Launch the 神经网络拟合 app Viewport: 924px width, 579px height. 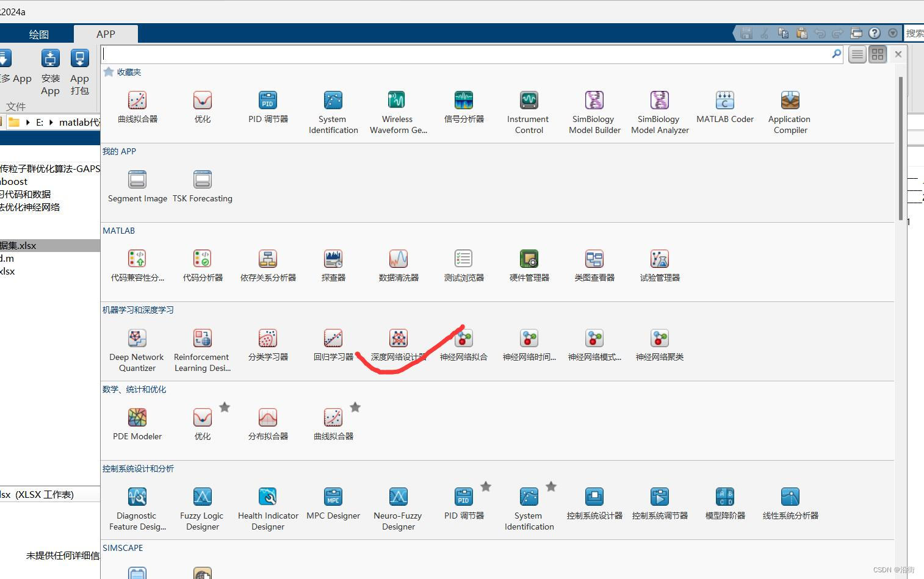[x=464, y=345]
